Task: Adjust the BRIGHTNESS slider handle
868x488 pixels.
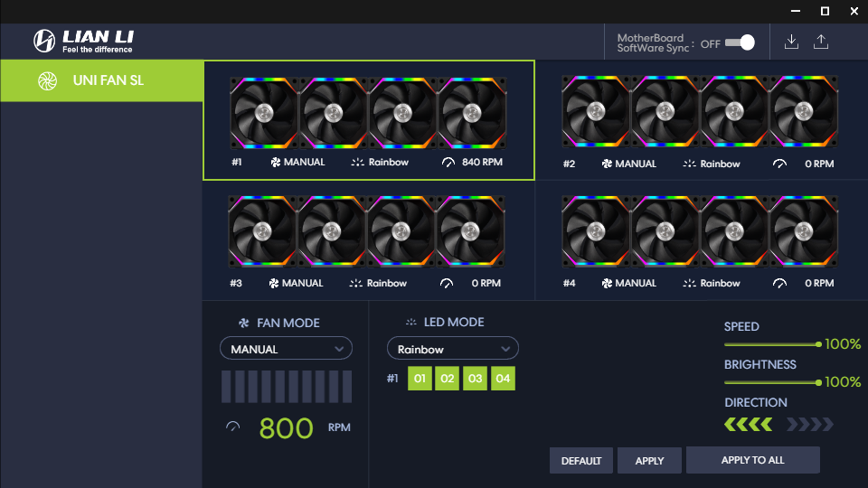Action: 818,382
